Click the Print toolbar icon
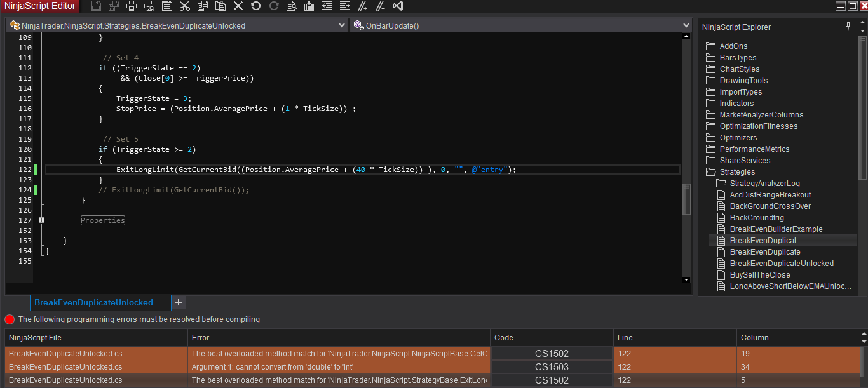This screenshot has width=868, height=388. (132, 6)
